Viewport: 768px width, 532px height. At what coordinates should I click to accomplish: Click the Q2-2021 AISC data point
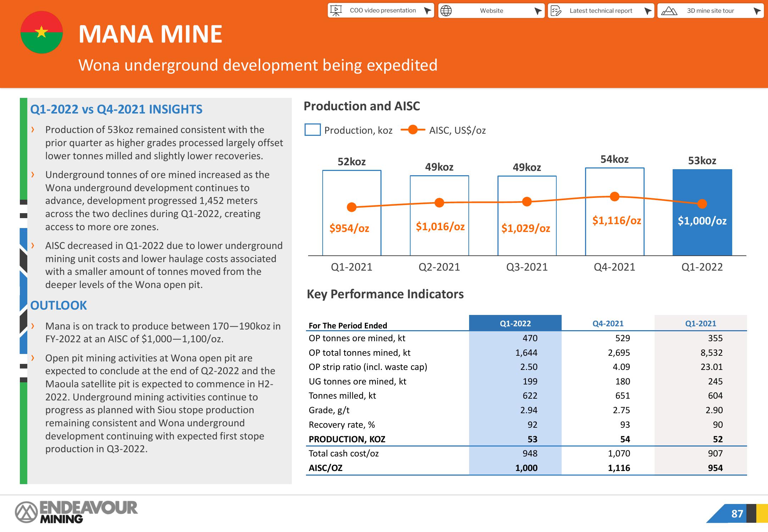coord(439,203)
